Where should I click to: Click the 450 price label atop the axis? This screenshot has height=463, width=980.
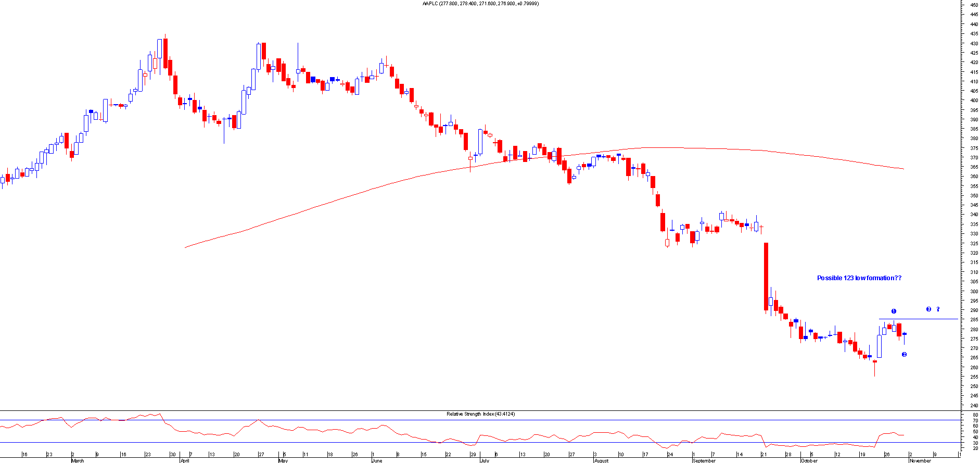click(973, 5)
